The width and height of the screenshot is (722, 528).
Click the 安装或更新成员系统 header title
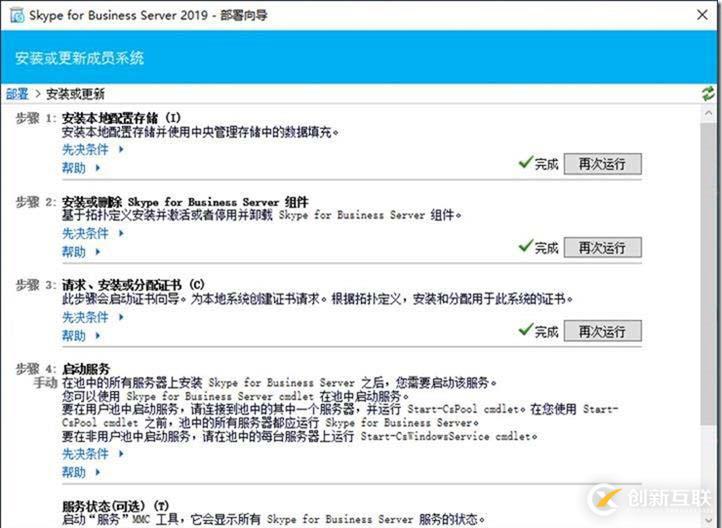click(x=79, y=58)
